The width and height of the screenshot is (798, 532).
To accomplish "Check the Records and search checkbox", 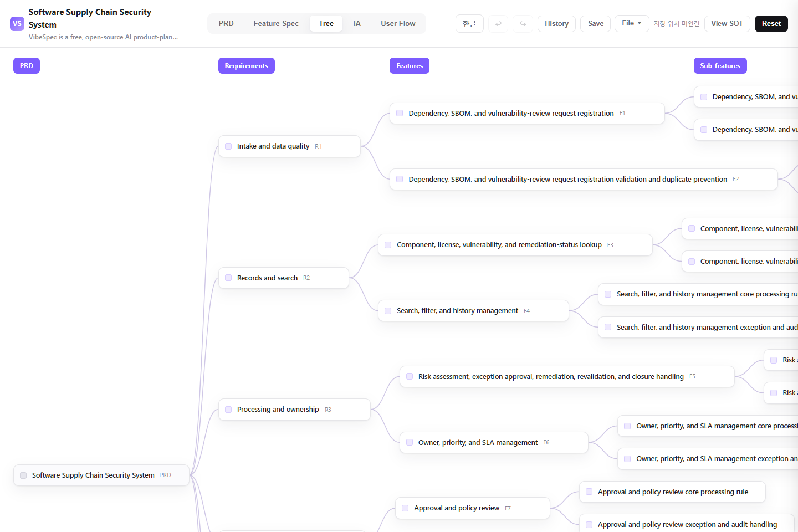I will (x=228, y=278).
